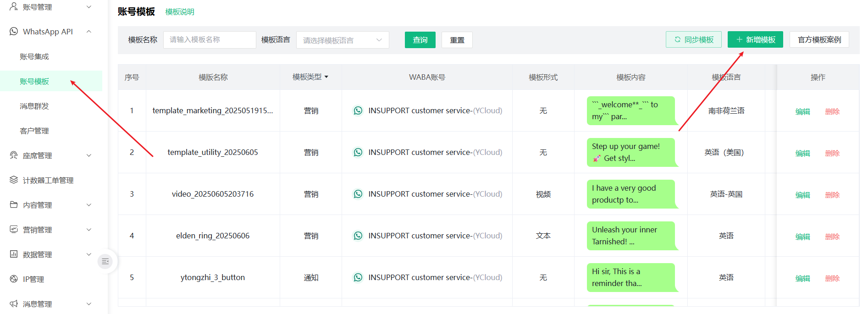Click WhatsApp icon in ytongzhi_3_button row
This screenshot has height=314, width=868.
(x=358, y=277)
